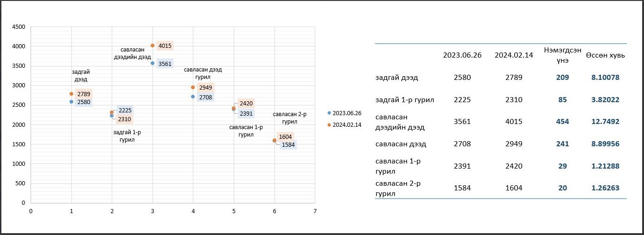Click the Өссөн хувь column header
The image size is (644, 235).
click(605, 55)
